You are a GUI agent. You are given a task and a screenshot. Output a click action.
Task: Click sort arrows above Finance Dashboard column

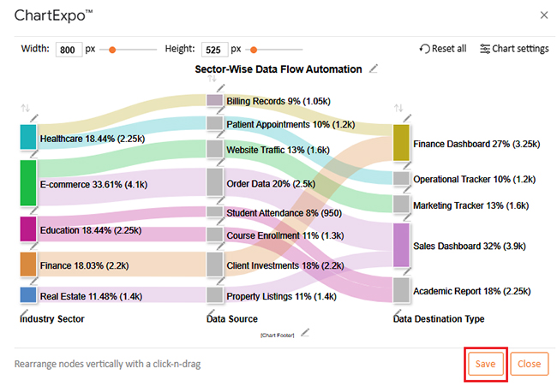click(398, 109)
